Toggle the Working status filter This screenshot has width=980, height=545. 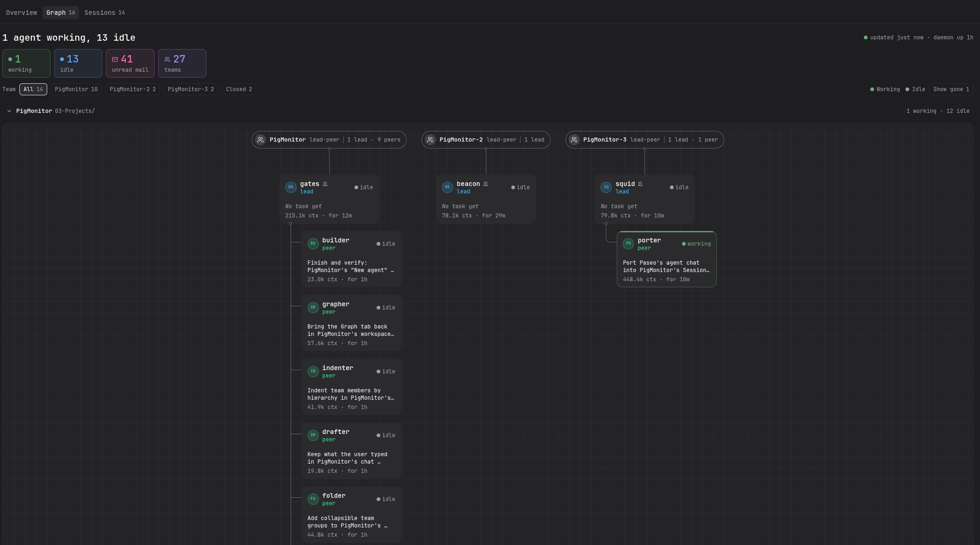tap(885, 89)
